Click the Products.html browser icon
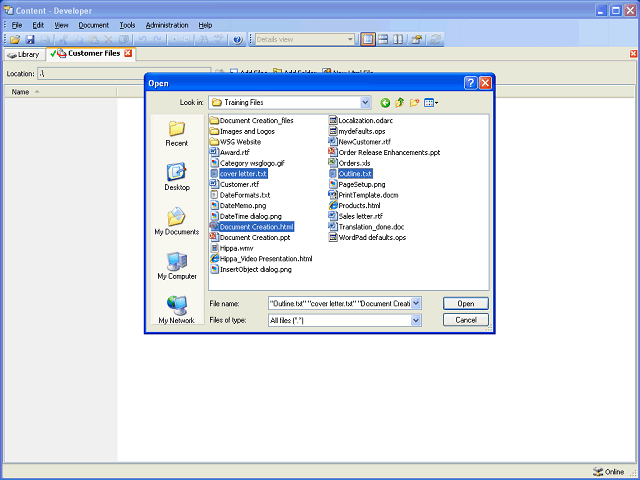The image size is (640, 480). point(333,205)
